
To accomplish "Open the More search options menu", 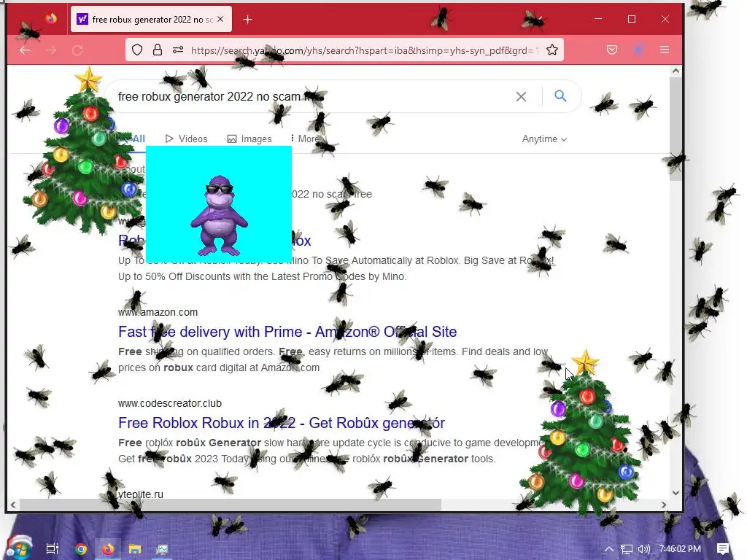I will coord(305,139).
